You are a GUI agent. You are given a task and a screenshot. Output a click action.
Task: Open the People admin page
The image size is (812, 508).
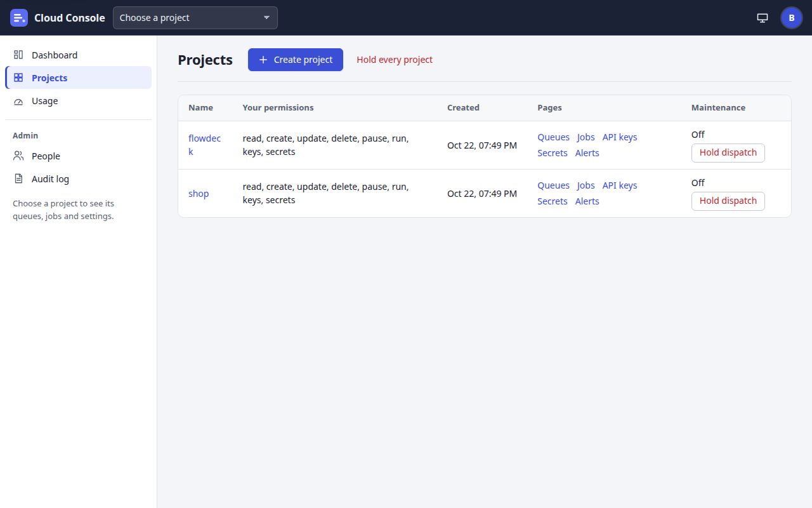pos(79,156)
